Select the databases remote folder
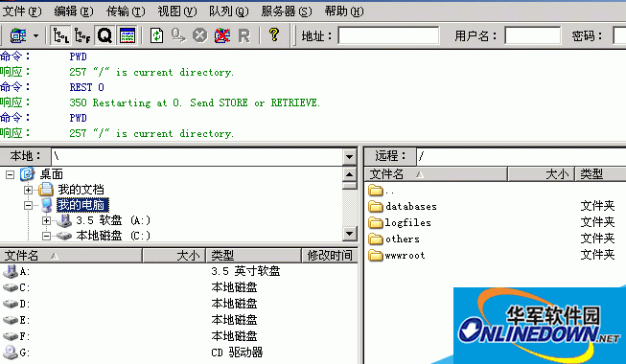Viewport: 626px width, 364px height. click(403, 206)
